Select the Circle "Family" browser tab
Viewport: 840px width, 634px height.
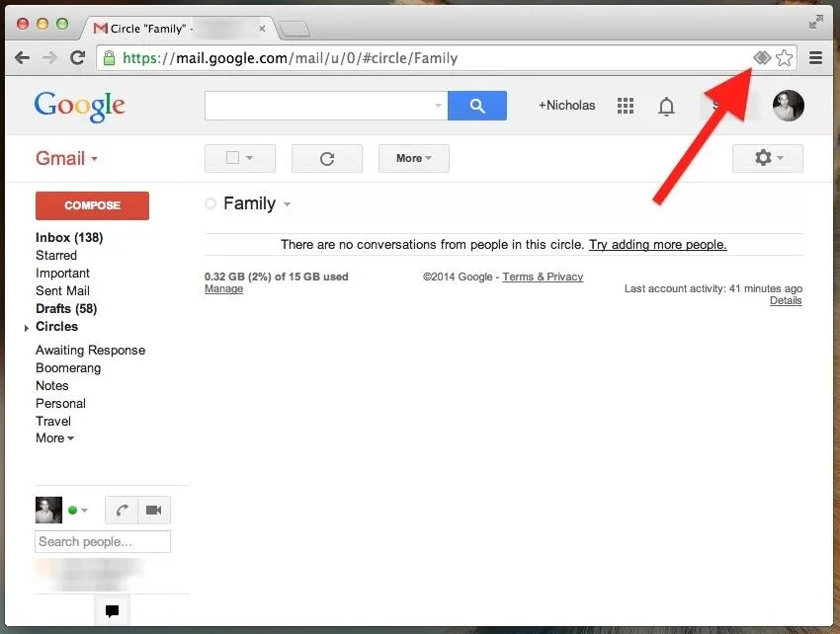point(180,29)
